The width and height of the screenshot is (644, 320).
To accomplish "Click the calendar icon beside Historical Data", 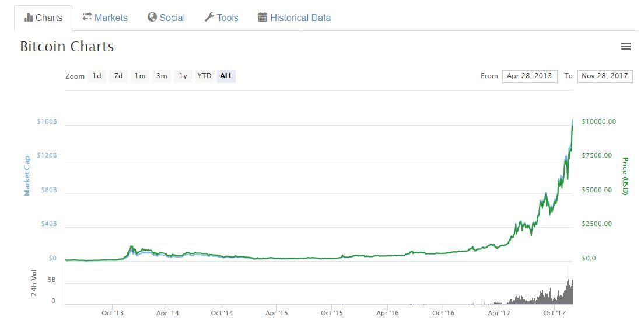I will click(262, 18).
